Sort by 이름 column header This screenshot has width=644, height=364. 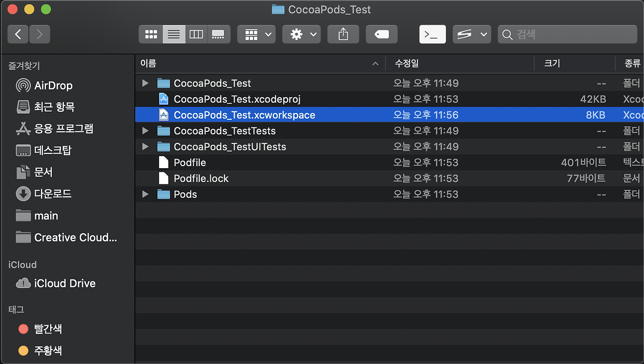pos(260,63)
